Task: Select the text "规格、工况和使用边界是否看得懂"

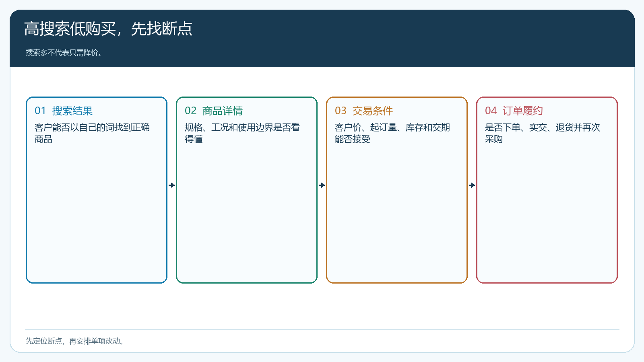Action: click(x=242, y=133)
